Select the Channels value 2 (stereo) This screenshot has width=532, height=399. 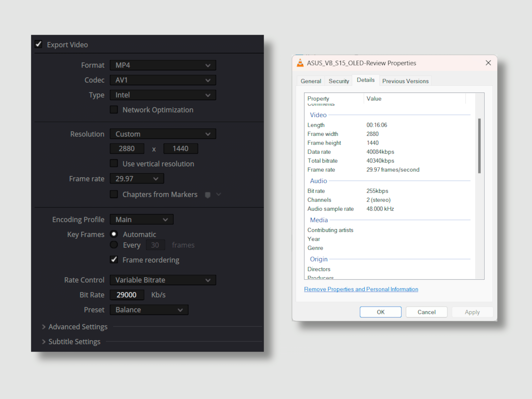click(x=378, y=200)
